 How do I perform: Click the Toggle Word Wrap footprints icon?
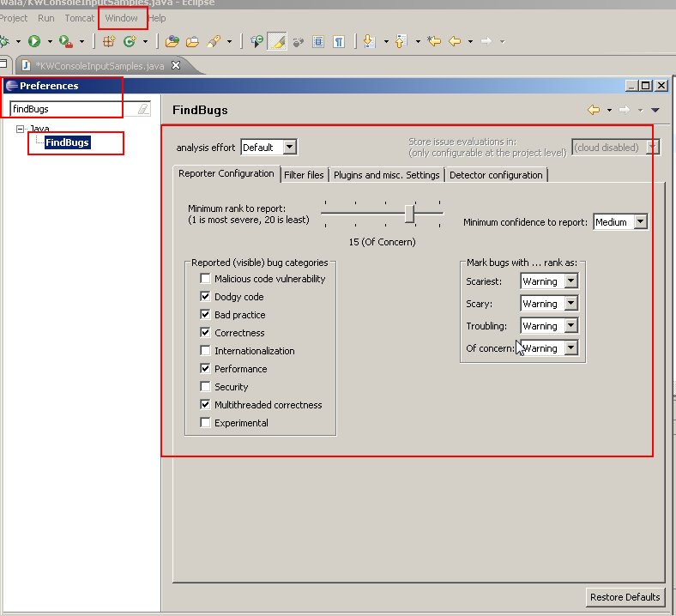click(298, 42)
